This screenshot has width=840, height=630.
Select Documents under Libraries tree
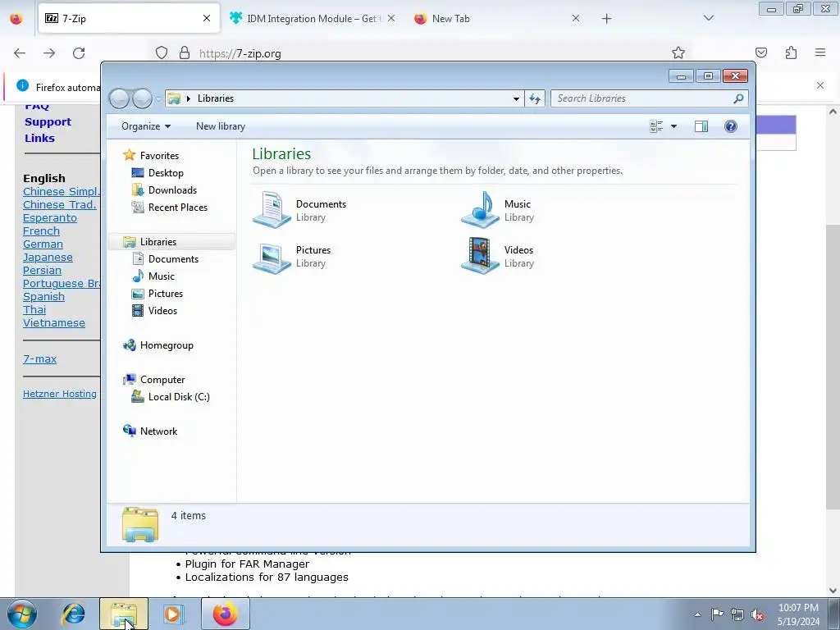pyautogui.click(x=173, y=258)
